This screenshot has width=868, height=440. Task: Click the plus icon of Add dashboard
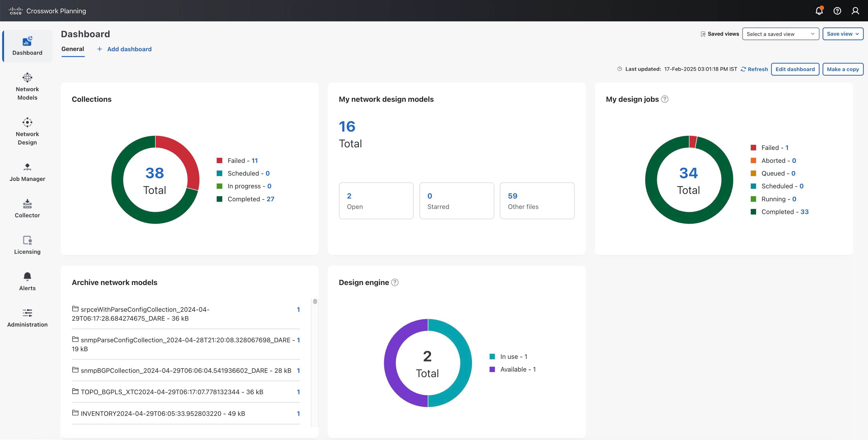pos(99,49)
